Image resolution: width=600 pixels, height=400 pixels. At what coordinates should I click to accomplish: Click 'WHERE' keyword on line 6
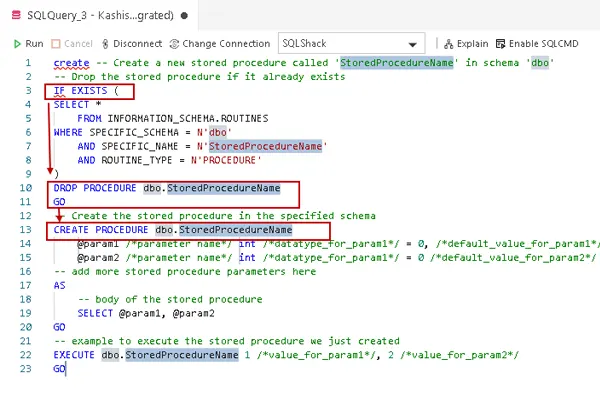(68, 132)
